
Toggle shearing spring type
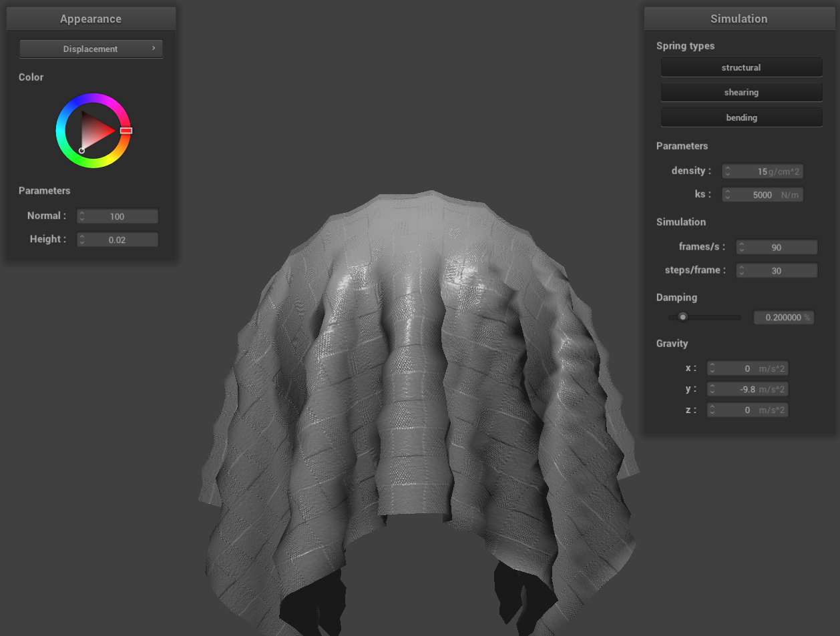click(x=741, y=92)
